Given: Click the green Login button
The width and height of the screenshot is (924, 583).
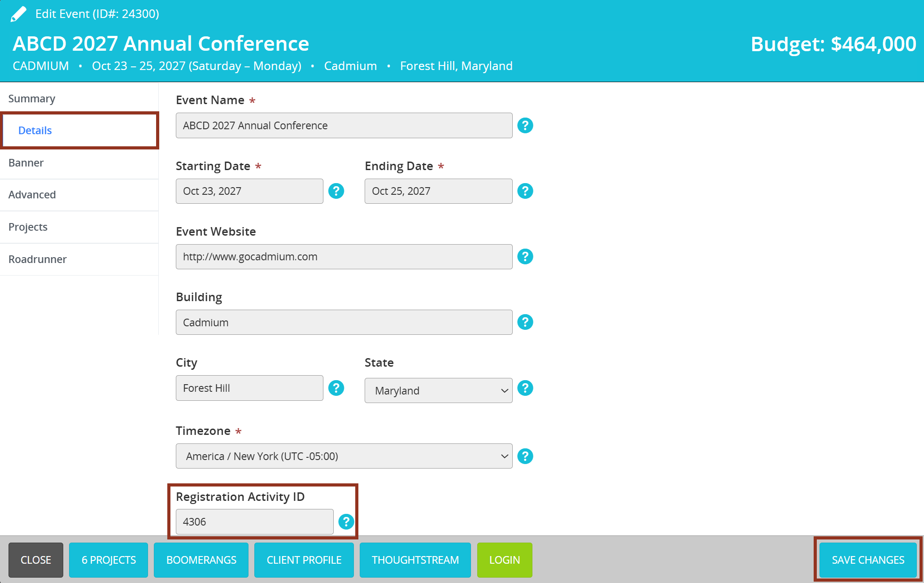Looking at the screenshot, I should [504, 560].
